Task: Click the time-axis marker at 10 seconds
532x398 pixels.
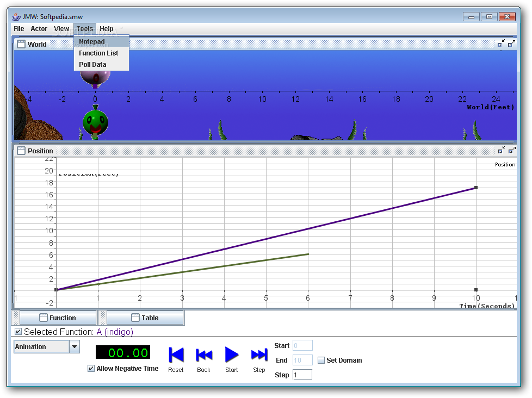Action: [x=476, y=290]
